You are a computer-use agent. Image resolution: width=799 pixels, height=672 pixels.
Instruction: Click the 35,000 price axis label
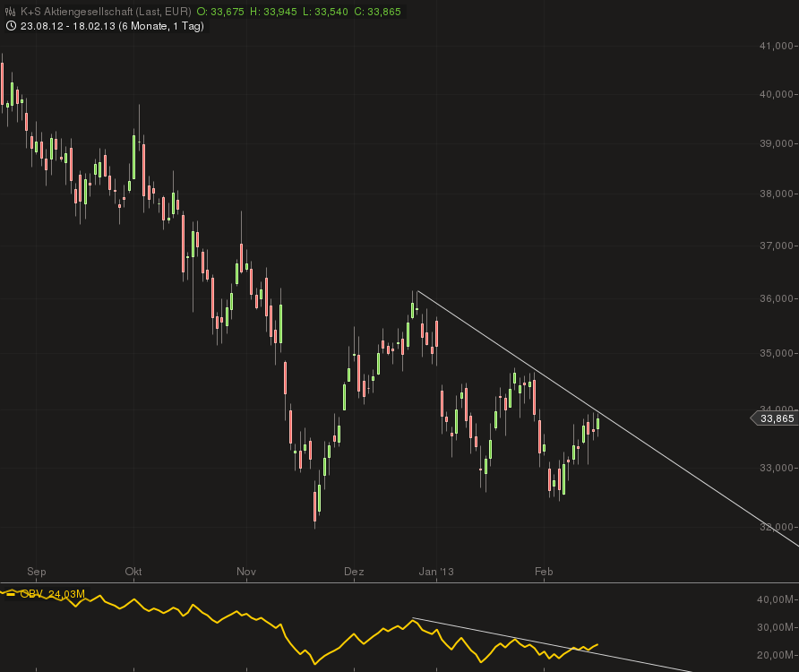(x=776, y=353)
